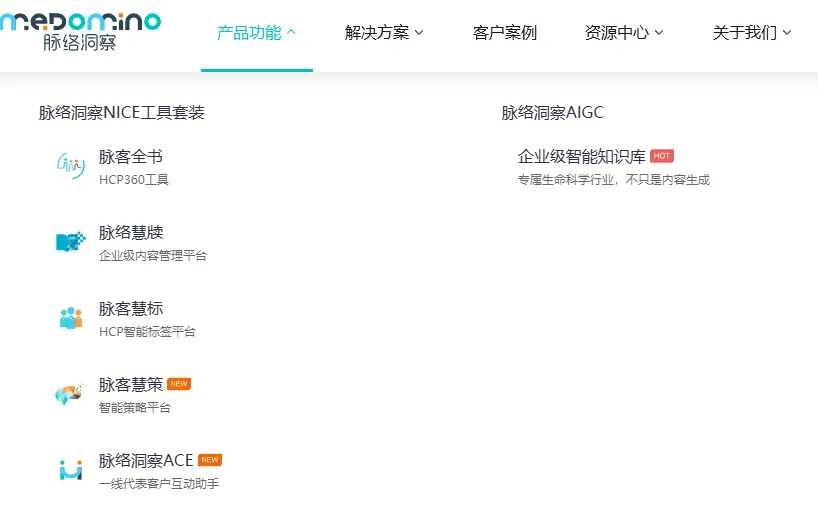
Task: Expand the 解决方案 dropdown menu
Action: (x=384, y=33)
